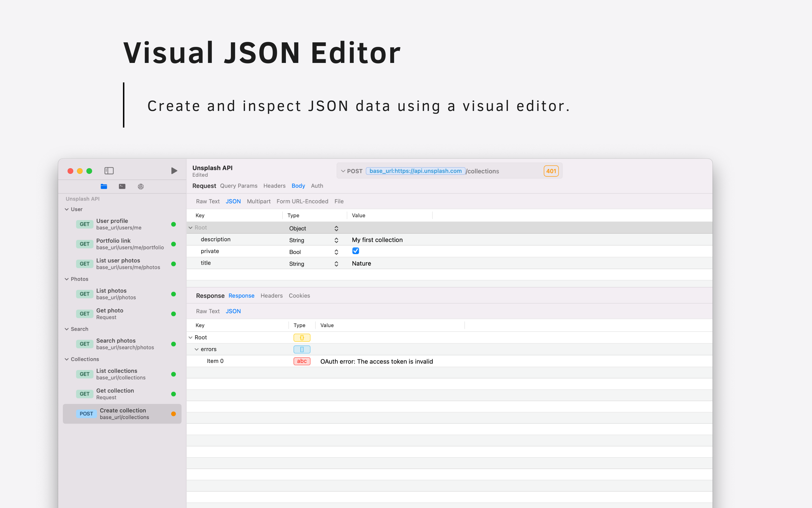
Task: Open the globe environments tab icon
Action: coord(141,187)
